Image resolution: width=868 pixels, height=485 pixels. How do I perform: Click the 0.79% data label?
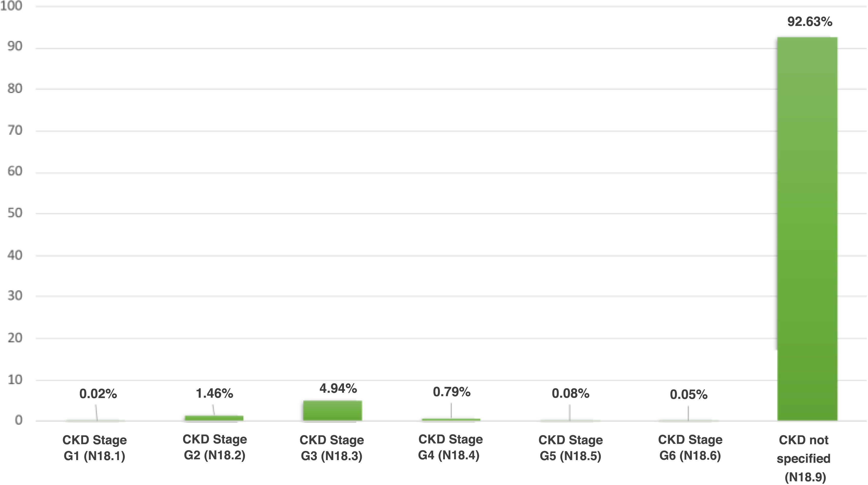(451, 392)
